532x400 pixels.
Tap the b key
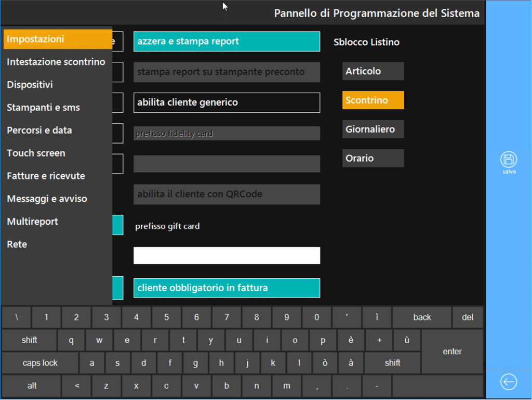tap(227, 386)
